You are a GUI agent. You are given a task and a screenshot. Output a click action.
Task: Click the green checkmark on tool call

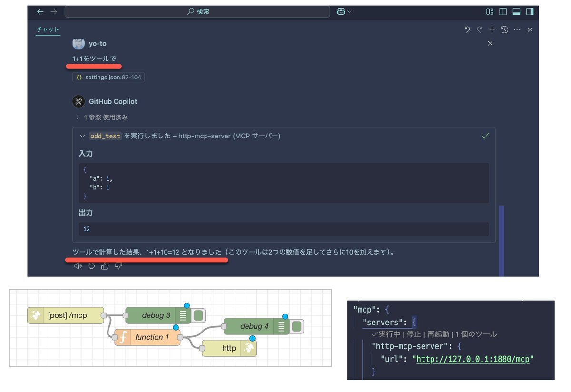pyautogui.click(x=485, y=136)
